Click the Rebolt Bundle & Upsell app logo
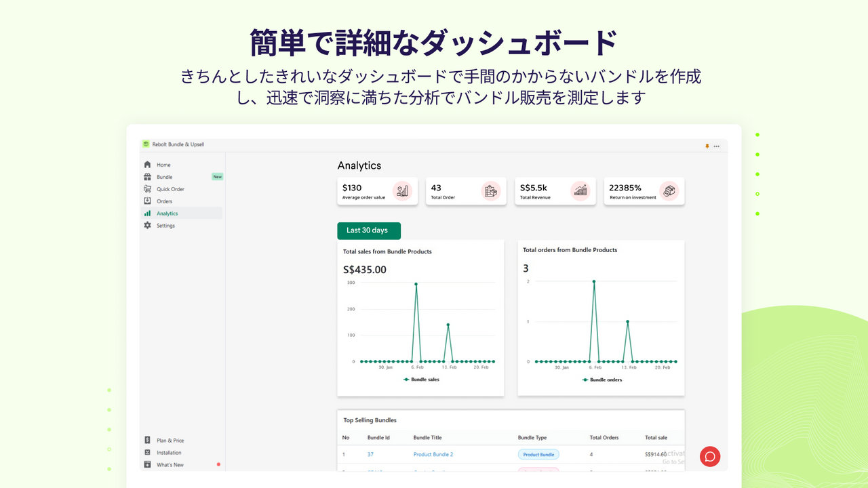The image size is (868, 488). 145,144
